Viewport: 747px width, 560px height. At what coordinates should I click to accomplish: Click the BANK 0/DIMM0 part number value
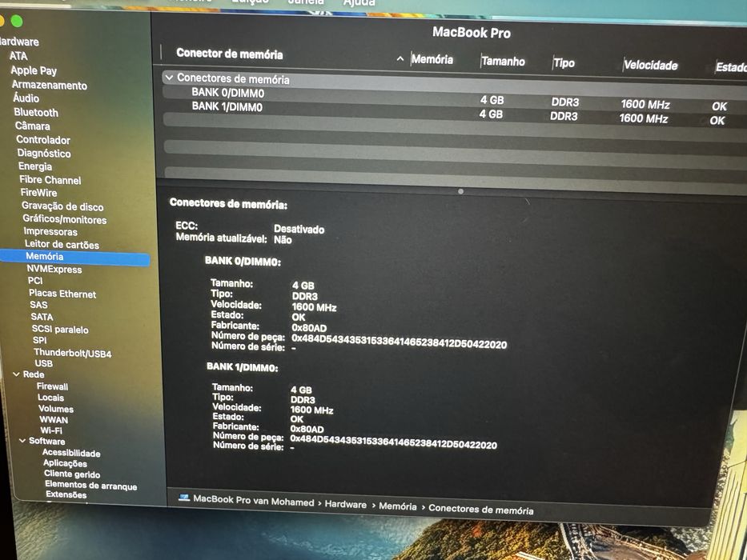(x=400, y=342)
